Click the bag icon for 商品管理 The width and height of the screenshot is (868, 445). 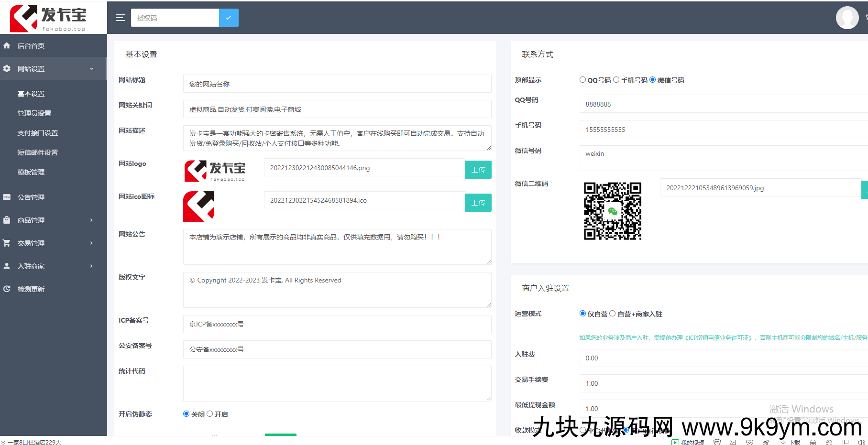pyautogui.click(x=7, y=220)
